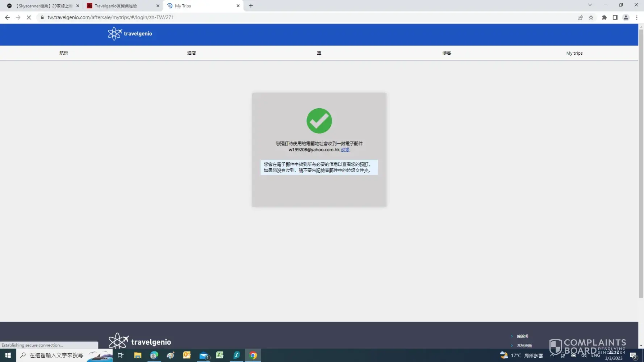Click the travelgenio logo in the blue header
This screenshot has width=644, height=362.
click(130, 34)
